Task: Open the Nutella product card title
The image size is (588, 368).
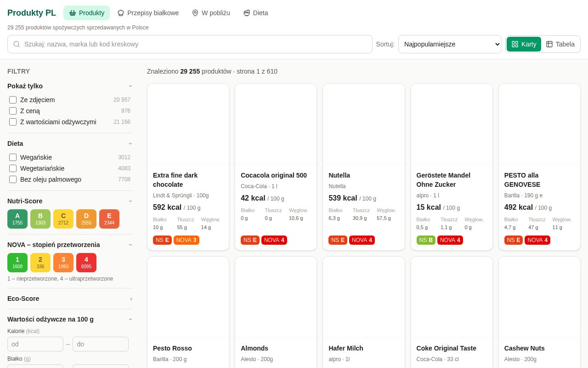Action: click(339, 175)
